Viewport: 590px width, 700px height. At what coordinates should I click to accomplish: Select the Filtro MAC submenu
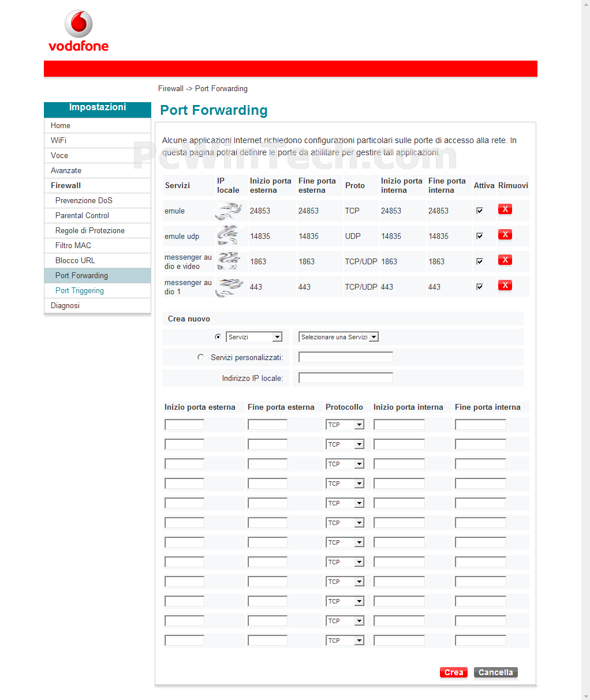tap(98, 245)
